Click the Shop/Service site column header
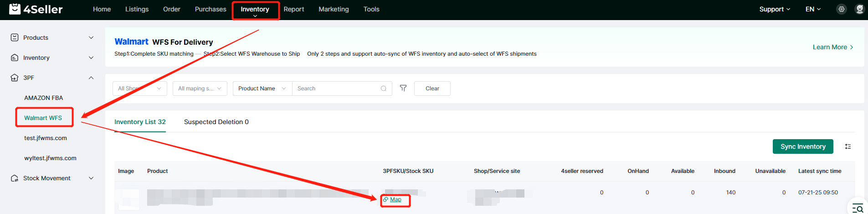 [x=497, y=171]
